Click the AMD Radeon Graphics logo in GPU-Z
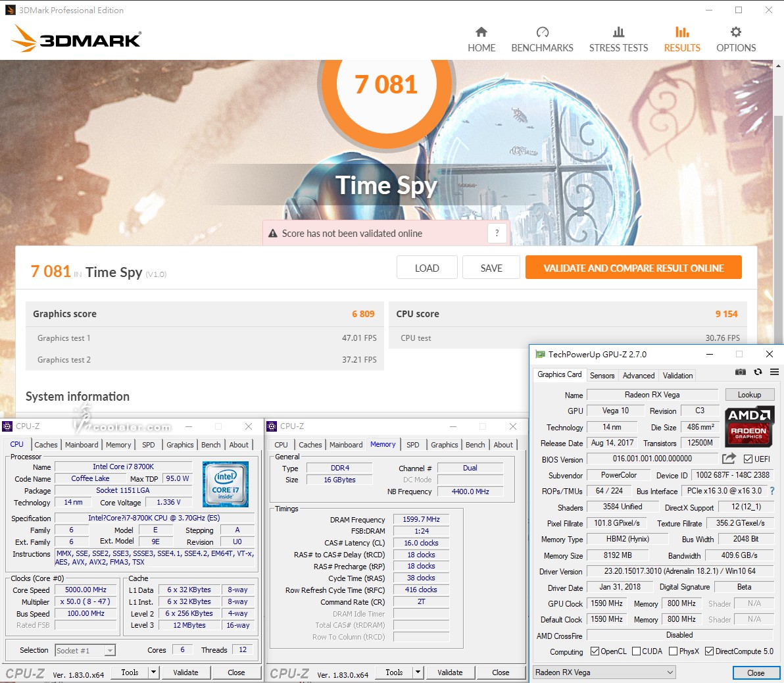 pos(748,426)
